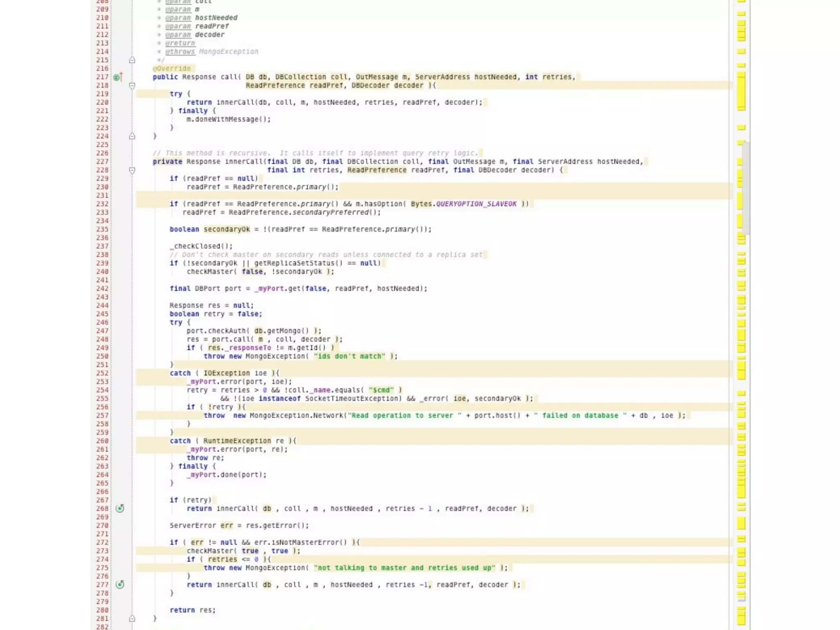Screen dimensions: 840x630
Task: Click the secondaryPreferred method call
Action: tap(330, 212)
